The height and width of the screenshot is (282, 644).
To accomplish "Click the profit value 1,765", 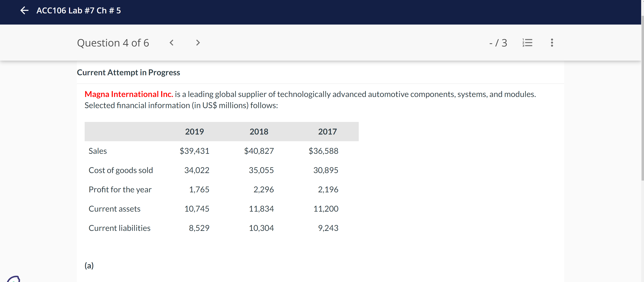I will pos(199,189).
